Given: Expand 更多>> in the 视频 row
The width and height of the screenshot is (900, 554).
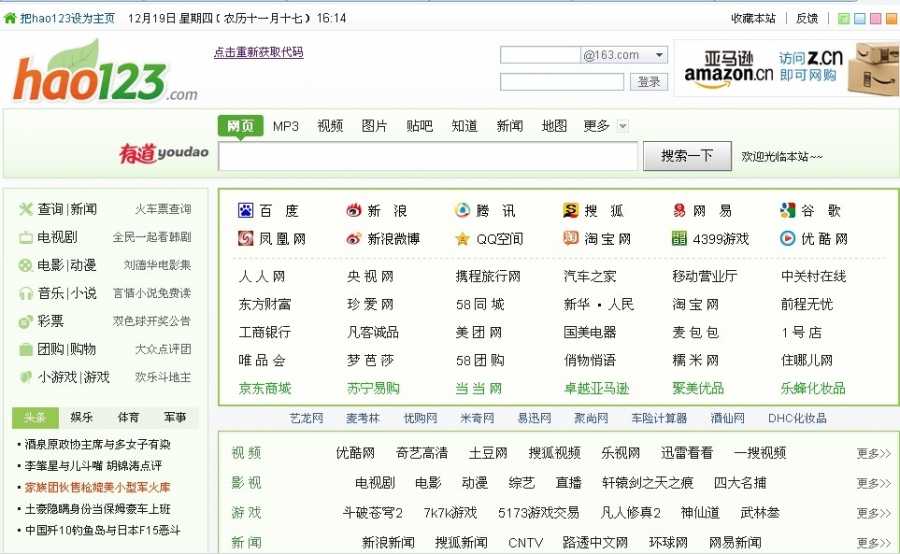Looking at the screenshot, I should pos(874,454).
